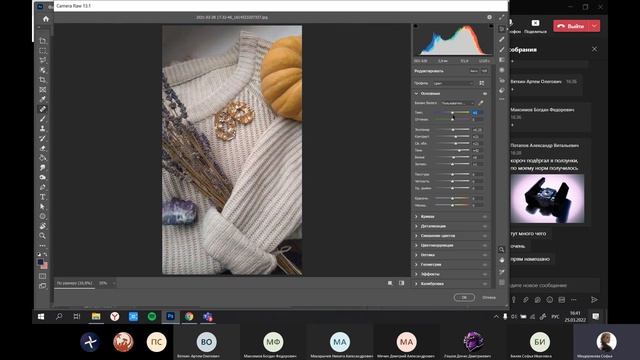
Task: Toggle visibility eye for Смешение цветов panel
Action: [x=485, y=236]
